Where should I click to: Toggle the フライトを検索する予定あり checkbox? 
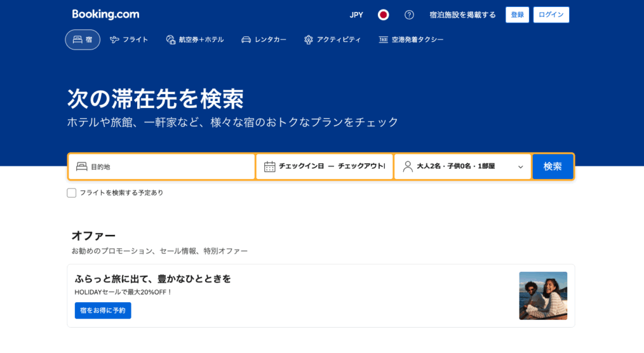[72, 193]
